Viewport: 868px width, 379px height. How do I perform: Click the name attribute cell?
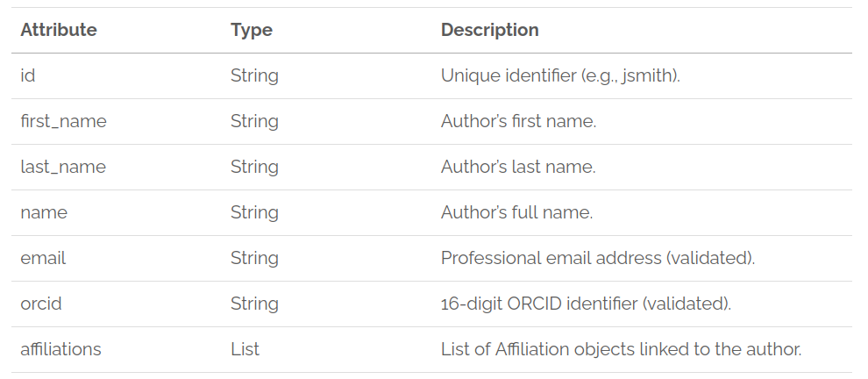click(44, 212)
